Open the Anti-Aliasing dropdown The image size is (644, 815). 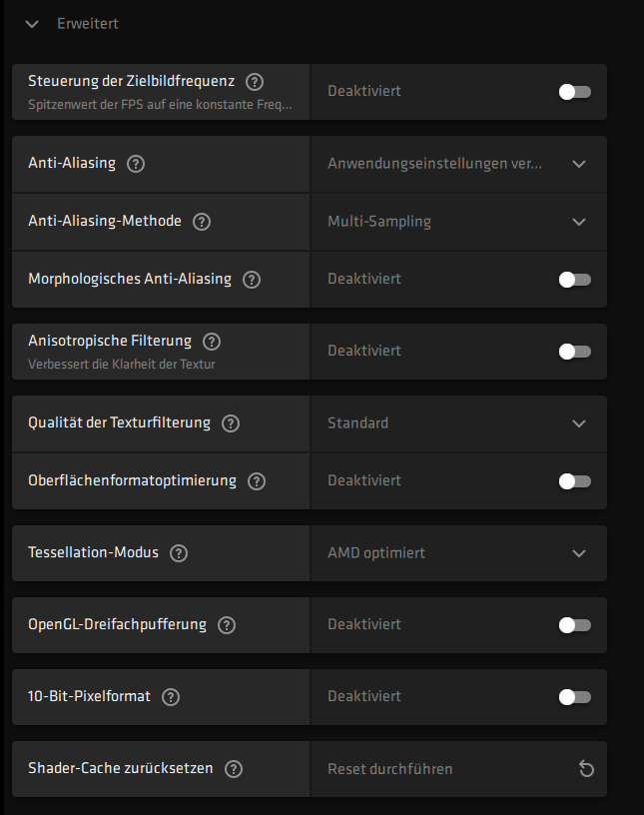(x=457, y=164)
